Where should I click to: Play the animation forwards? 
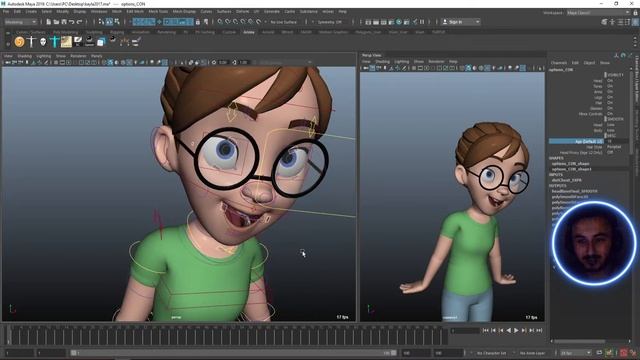tap(516, 330)
